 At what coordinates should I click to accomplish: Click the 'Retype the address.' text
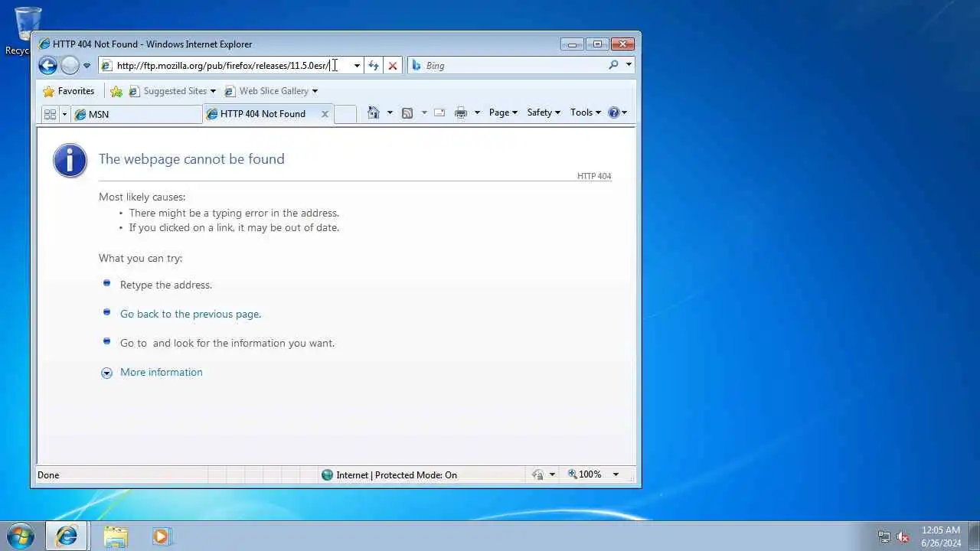tap(166, 285)
